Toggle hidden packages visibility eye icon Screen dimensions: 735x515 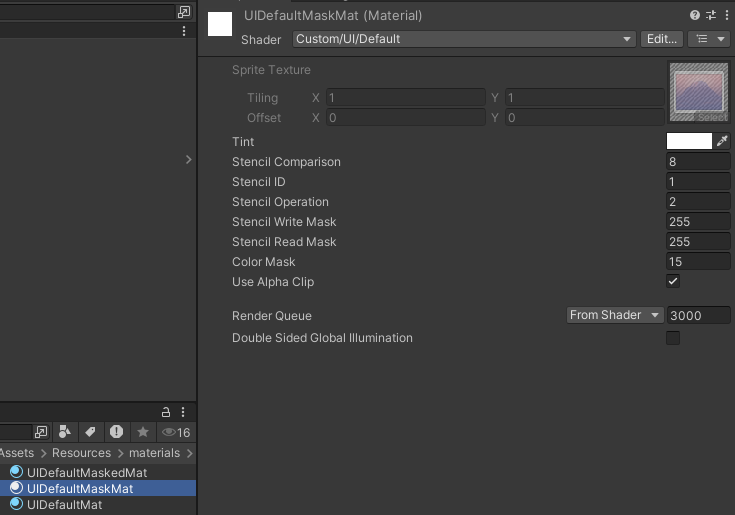tap(176, 432)
